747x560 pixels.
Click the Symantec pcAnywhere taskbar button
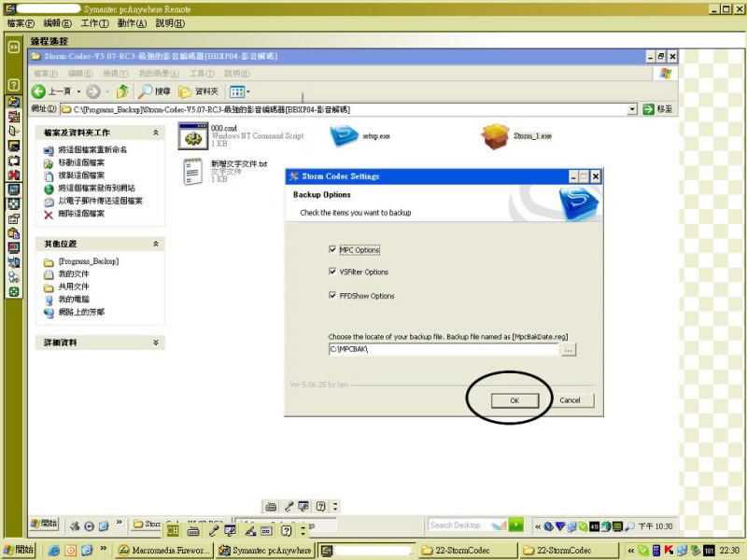coord(265,551)
